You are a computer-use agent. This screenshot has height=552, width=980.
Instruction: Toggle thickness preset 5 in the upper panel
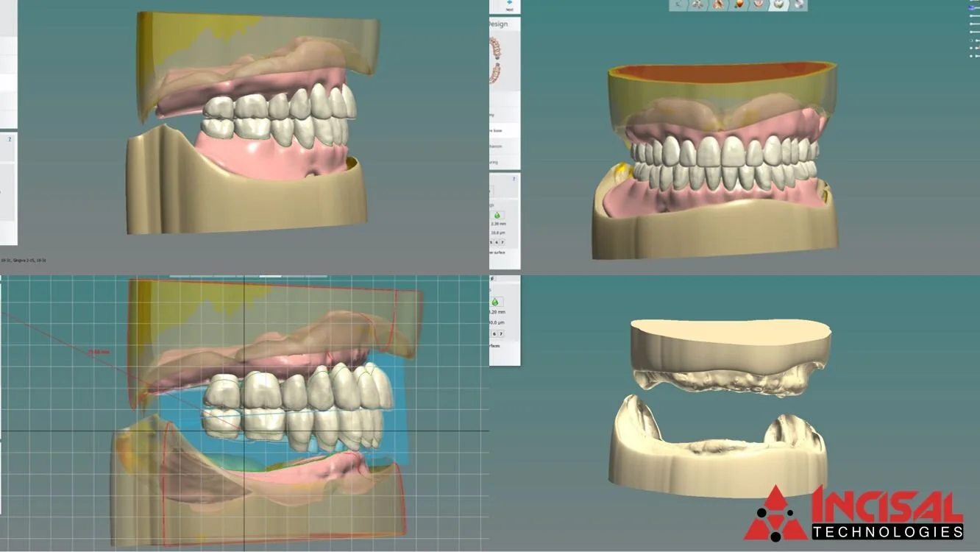tap(491, 241)
